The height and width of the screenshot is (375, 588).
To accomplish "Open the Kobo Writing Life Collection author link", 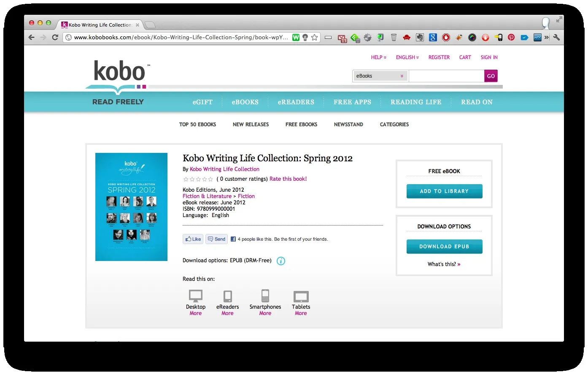I will click(x=224, y=169).
